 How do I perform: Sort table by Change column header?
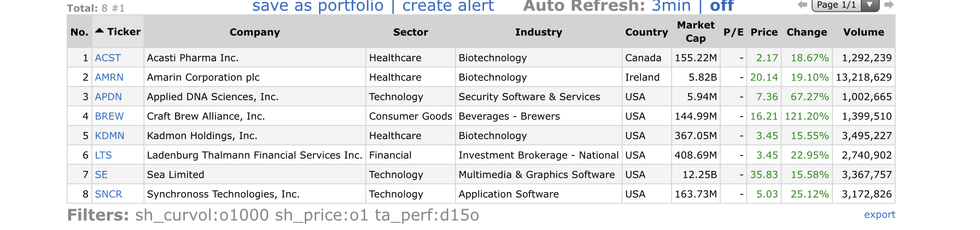pyautogui.click(x=807, y=32)
